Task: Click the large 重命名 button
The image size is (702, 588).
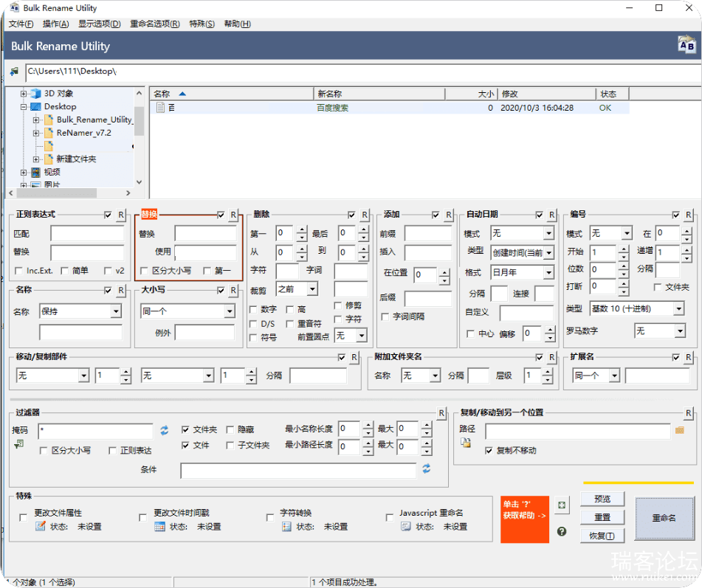Action: (x=664, y=518)
